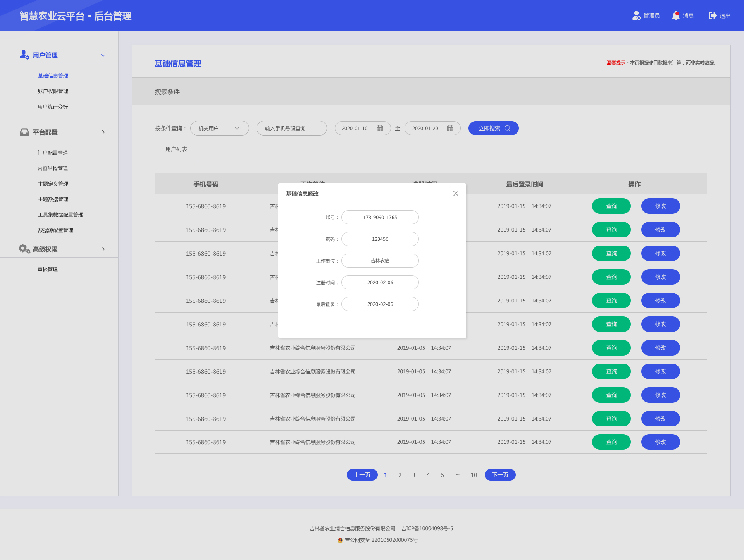Click 修改 in row above last row
The width and height of the screenshot is (744, 560).
[x=660, y=419]
